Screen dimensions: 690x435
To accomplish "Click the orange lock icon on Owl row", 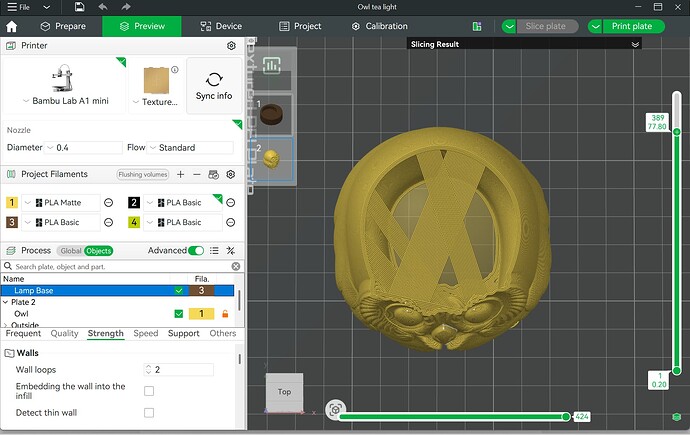I will 225,314.
